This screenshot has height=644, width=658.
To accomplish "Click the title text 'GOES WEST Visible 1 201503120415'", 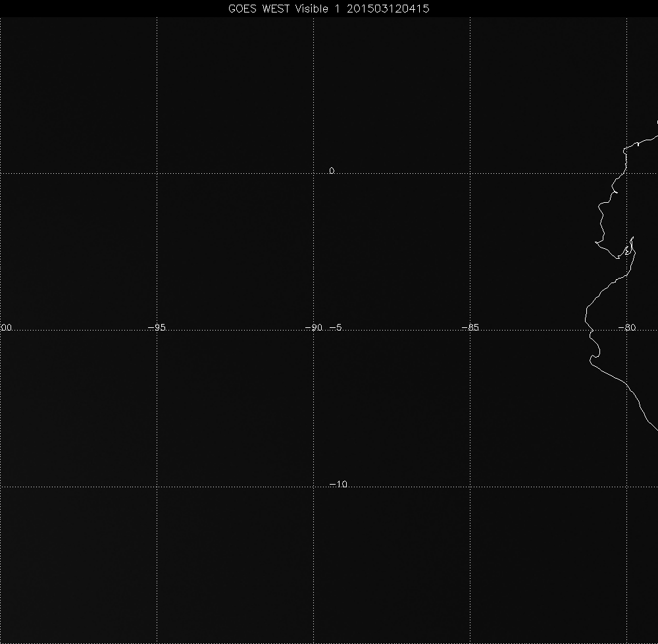I will pos(328,9).
